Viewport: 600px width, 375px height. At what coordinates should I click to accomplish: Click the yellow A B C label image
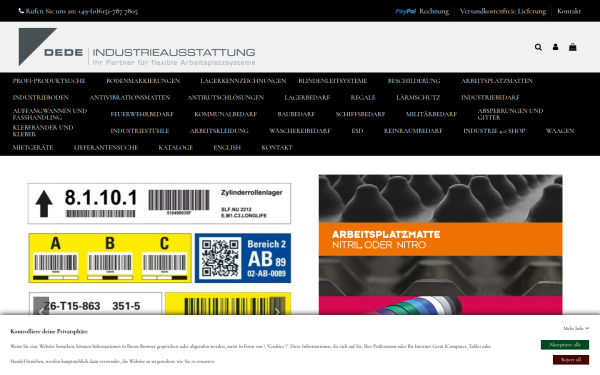pos(110,258)
